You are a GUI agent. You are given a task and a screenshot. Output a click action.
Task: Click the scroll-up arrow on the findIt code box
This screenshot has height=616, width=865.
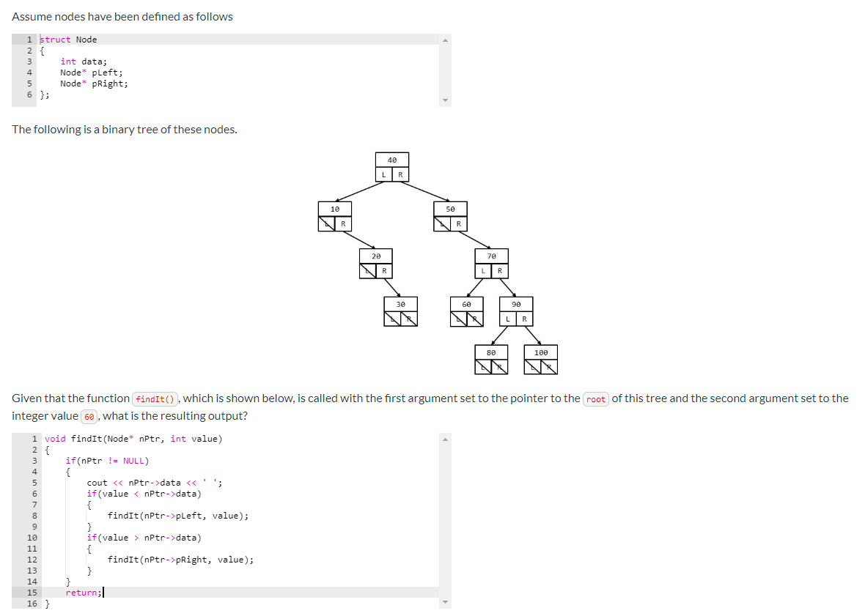[x=445, y=439]
